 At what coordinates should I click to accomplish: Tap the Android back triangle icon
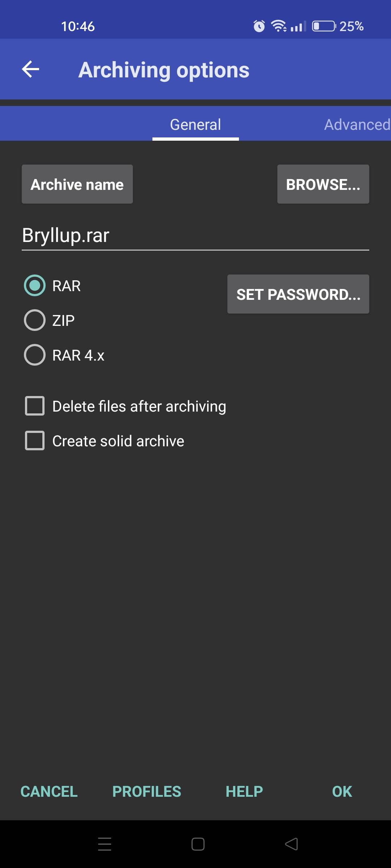(291, 844)
